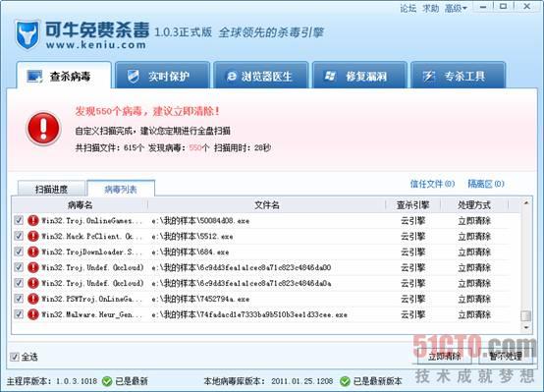Click virus database version 2011.01.25.1208
The width and height of the screenshot is (544, 392).
[x=302, y=381]
